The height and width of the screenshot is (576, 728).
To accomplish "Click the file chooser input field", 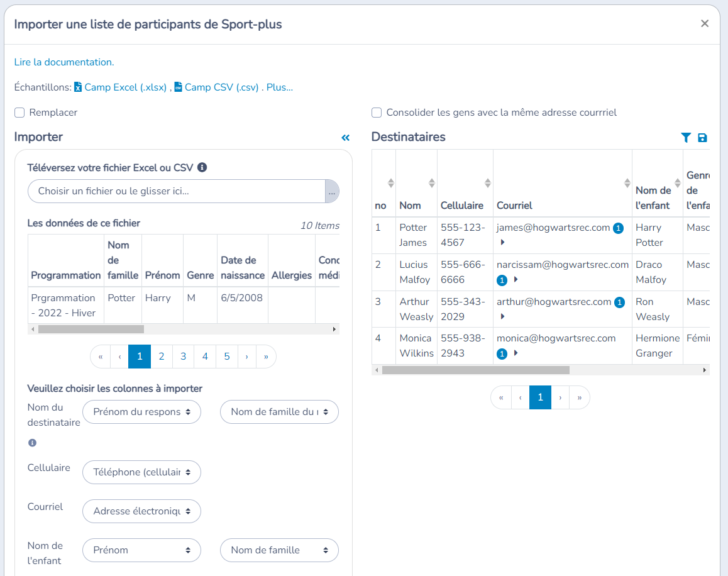I will [x=177, y=191].
